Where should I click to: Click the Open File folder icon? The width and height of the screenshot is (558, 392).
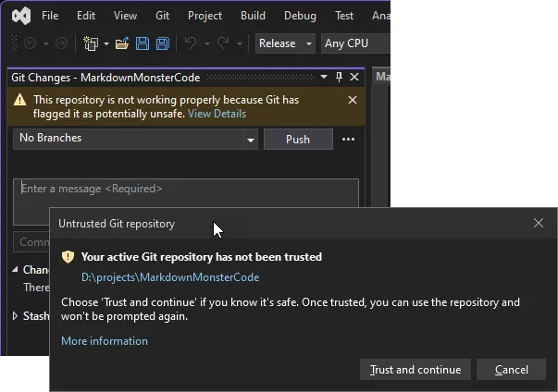(122, 43)
